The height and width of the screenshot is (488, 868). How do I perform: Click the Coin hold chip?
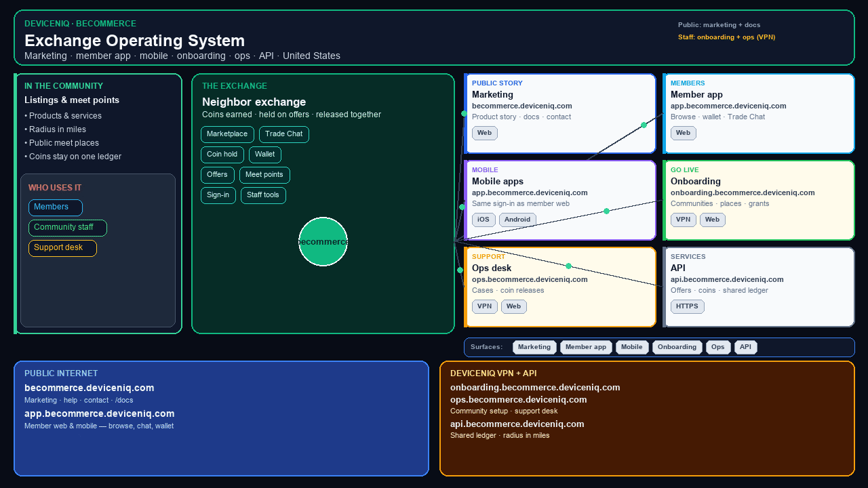coord(222,155)
